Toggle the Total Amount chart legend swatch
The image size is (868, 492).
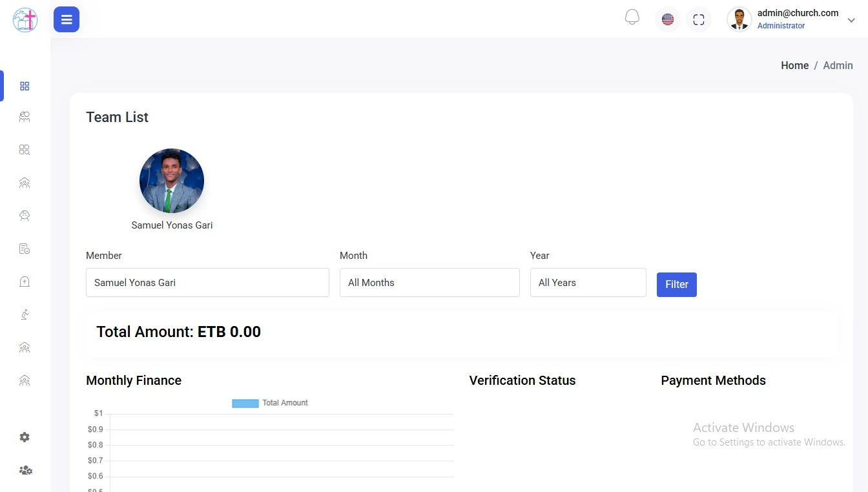point(245,403)
